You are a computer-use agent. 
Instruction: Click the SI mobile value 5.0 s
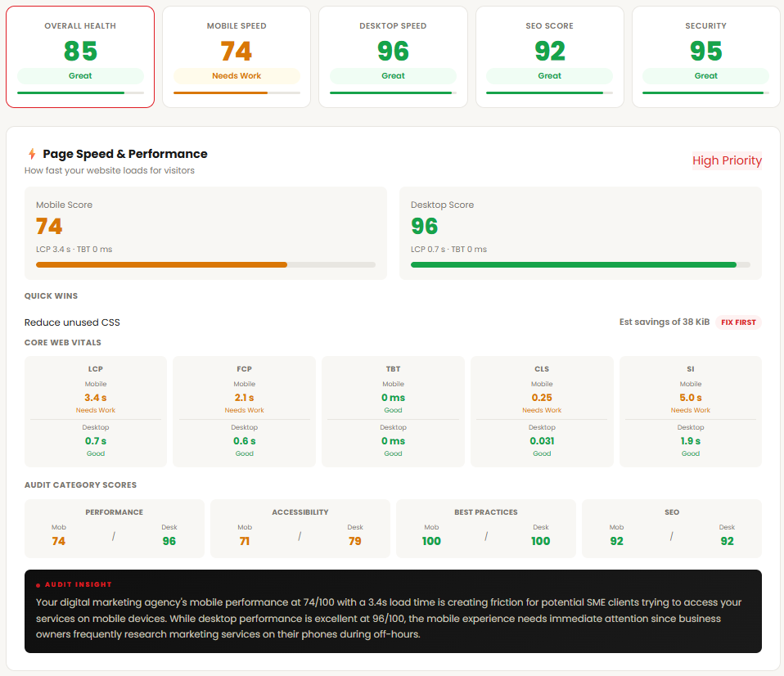(691, 398)
